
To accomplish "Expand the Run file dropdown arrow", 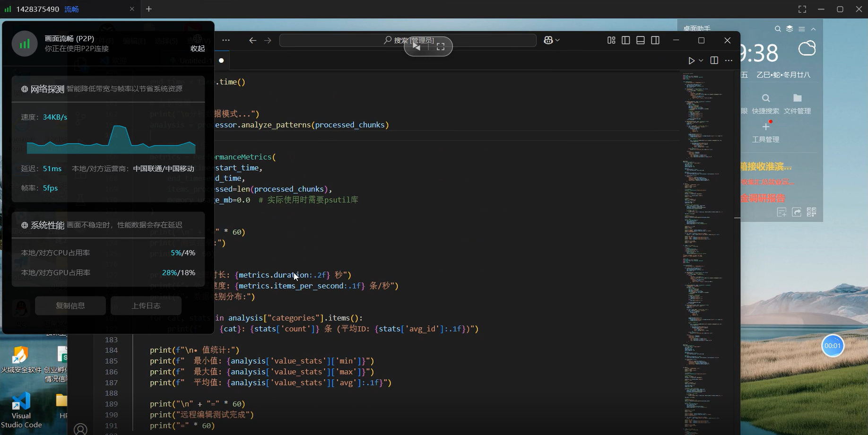I will tap(701, 61).
